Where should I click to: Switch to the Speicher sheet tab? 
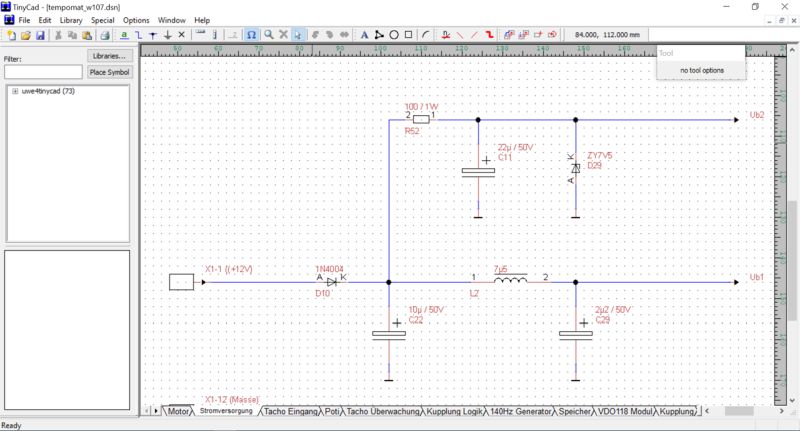(574, 411)
